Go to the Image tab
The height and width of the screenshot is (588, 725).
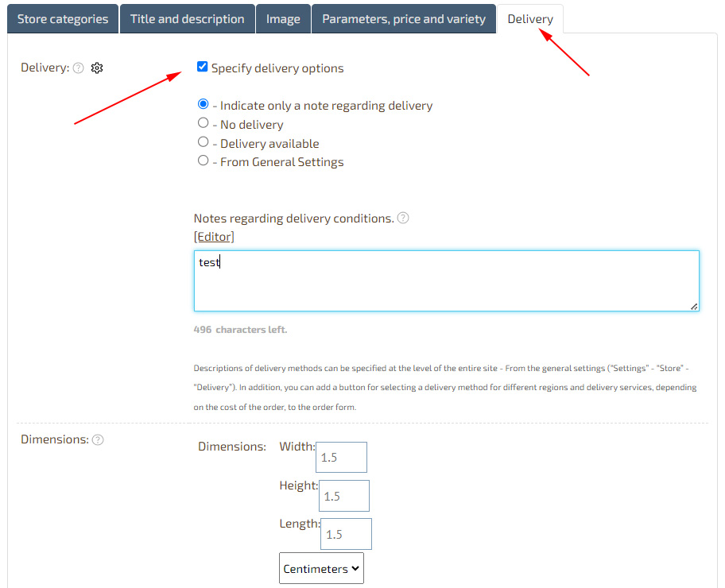click(283, 19)
